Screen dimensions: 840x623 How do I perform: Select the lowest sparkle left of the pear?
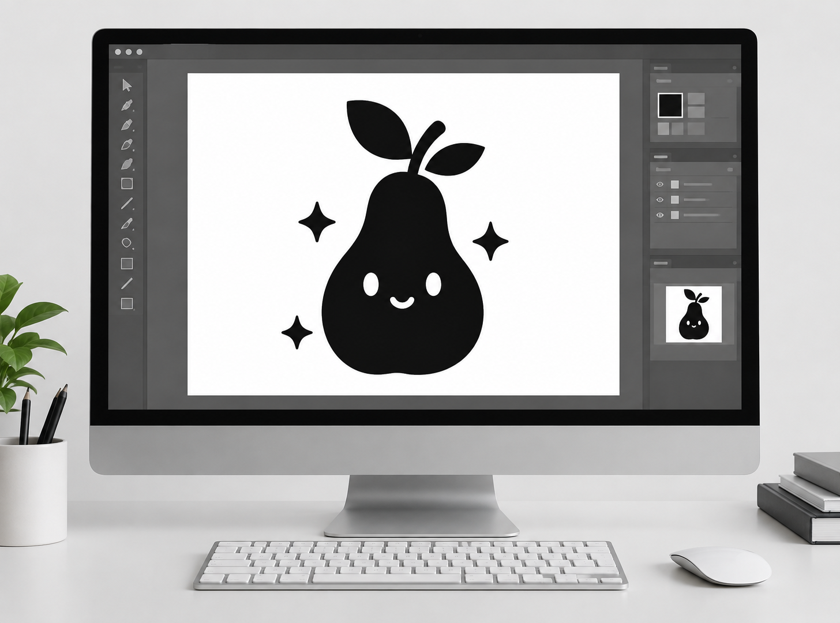pos(297,332)
